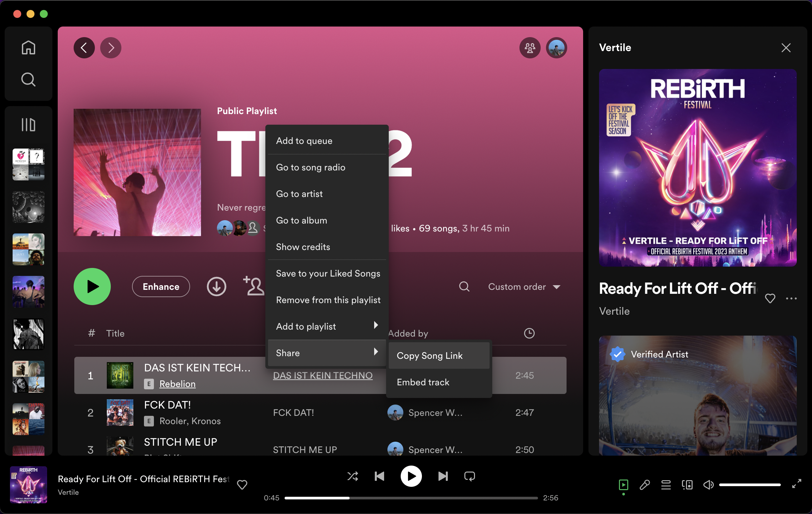
Task: Adjust the volume slider
Action: pyautogui.click(x=749, y=485)
